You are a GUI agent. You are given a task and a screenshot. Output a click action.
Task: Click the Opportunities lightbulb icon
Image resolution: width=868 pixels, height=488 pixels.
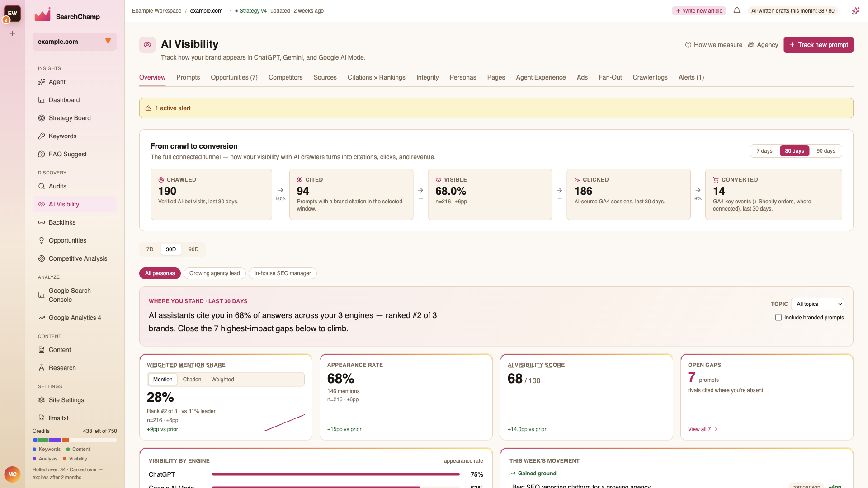pyautogui.click(x=42, y=240)
